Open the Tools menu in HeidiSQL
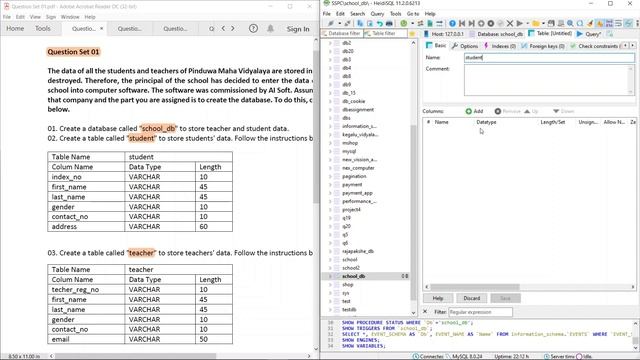This screenshot has width=640, height=360. [x=396, y=13]
